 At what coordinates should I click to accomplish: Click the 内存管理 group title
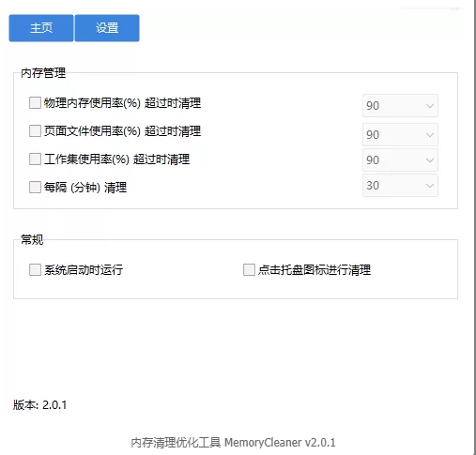pyautogui.click(x=43, y=73)
